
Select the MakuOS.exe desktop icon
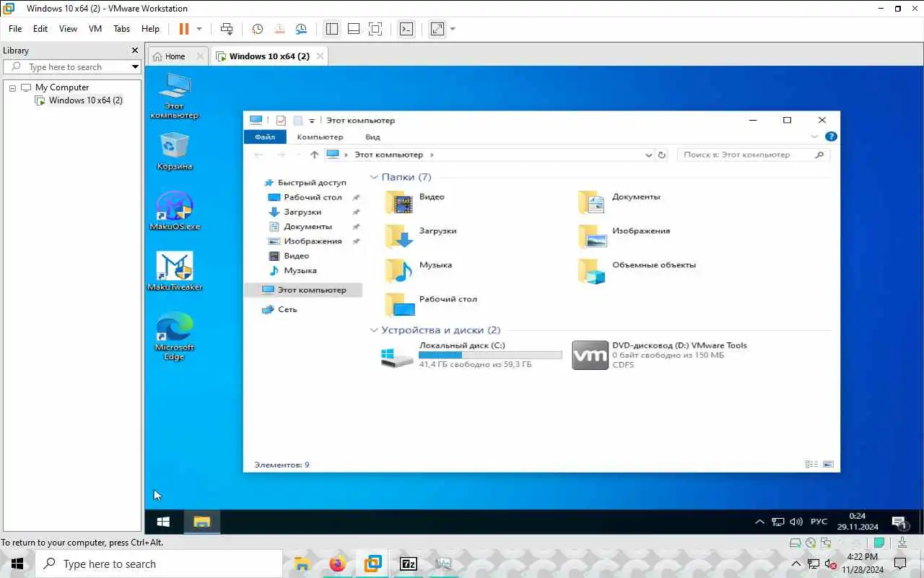coord(174,211)
